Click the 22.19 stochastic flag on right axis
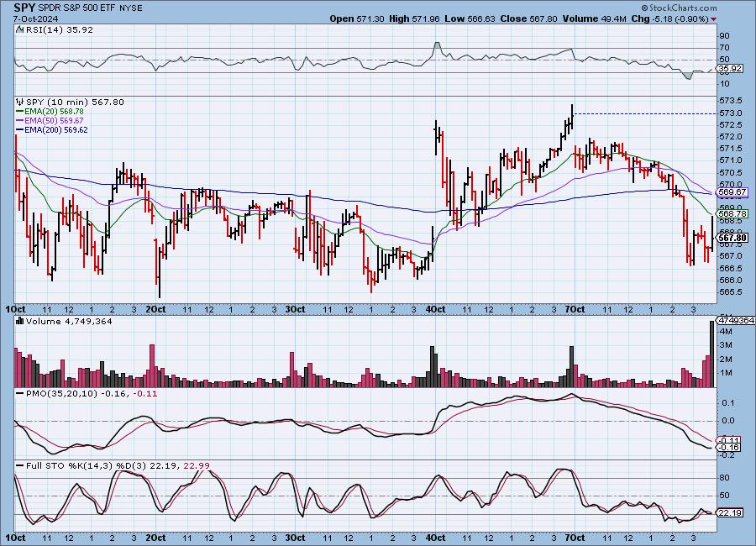This screenshot has width=756, height=546. [x=731, y=512]
